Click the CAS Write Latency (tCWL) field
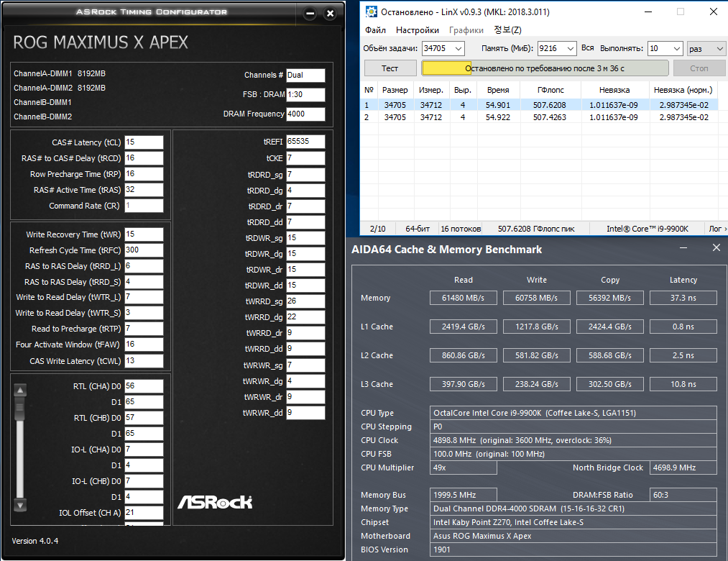Image resolution: width=728 pixels, height=561 pixels. [144, 360]
